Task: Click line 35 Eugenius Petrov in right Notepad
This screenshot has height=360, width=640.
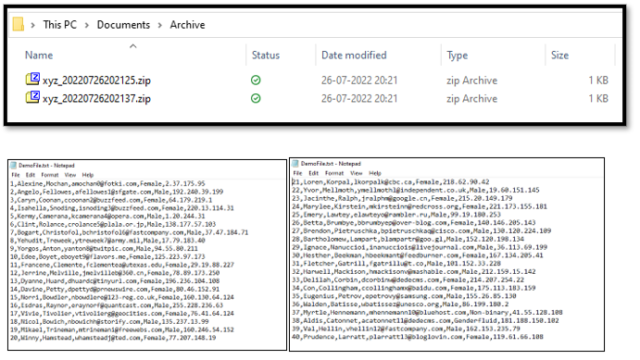Action: (404, 296)
